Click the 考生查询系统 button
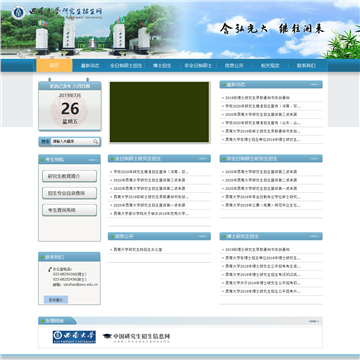Image resolution: width=360 pixels, height=360 pixels. [x=69, y=210]
